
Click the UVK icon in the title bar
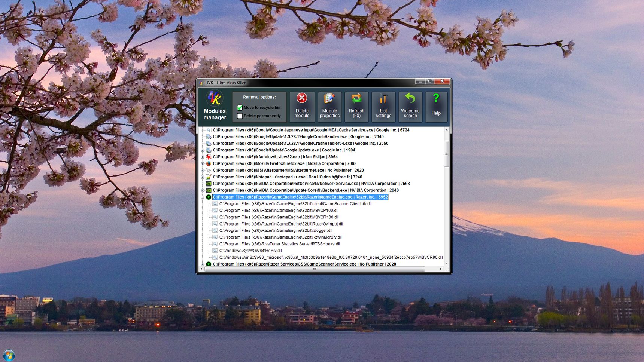click(x=201, y=83)
